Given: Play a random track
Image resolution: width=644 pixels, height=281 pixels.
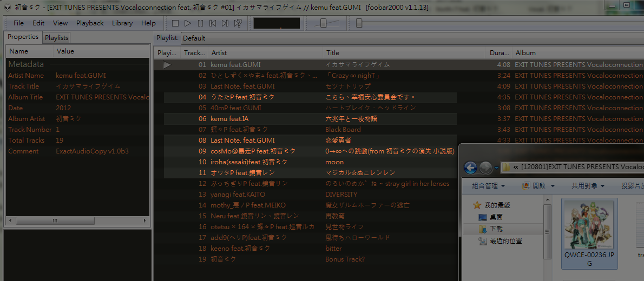Looking at the screenshot, I should pos(238,23).
